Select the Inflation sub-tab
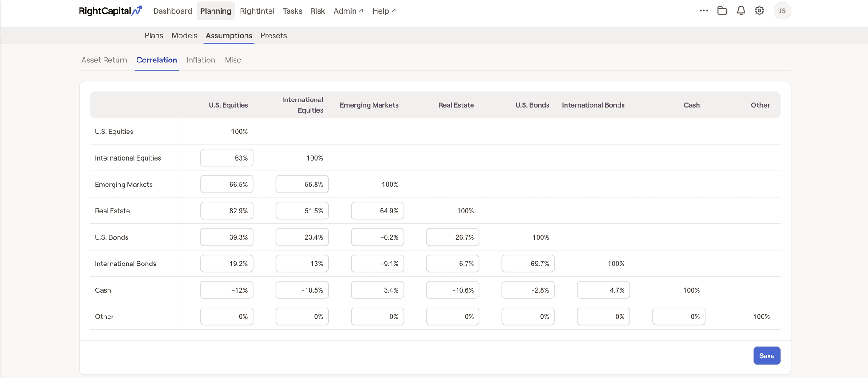Image resolution: width=868 pixels, height=379 pixels. 201,60
